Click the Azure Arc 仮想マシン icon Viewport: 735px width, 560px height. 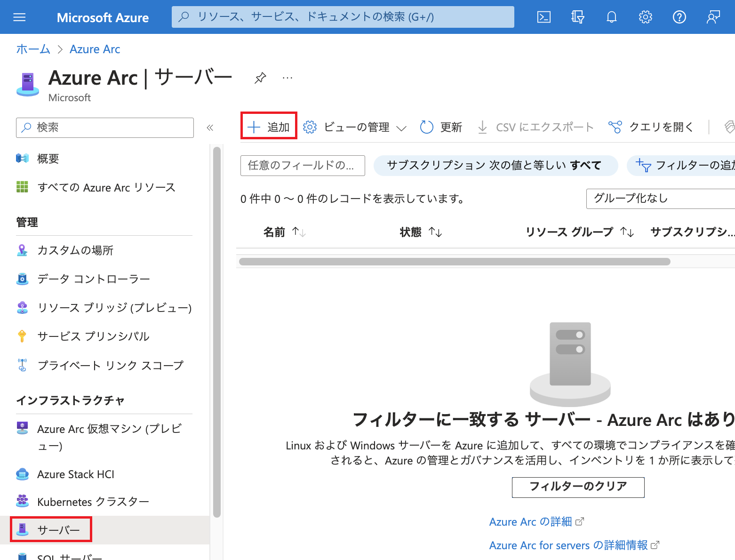[22, 428]
